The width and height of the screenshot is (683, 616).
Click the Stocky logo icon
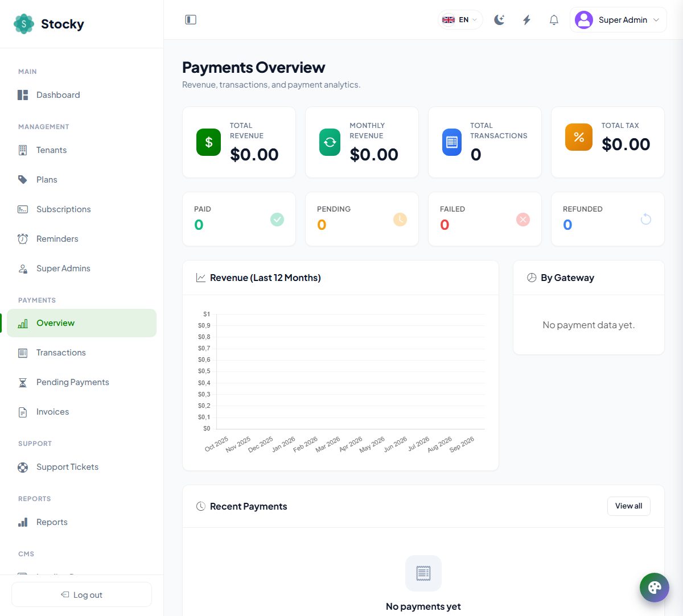[24, 24]
